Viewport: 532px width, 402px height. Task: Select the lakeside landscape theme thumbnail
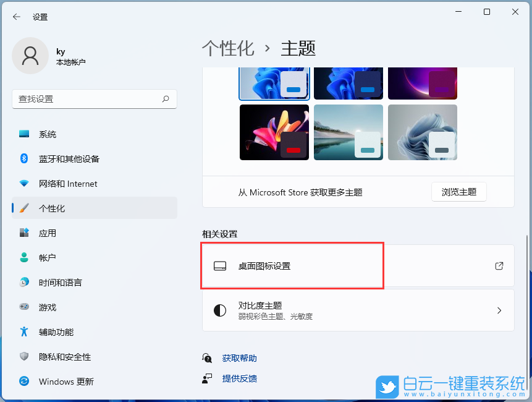pos(348,132)
